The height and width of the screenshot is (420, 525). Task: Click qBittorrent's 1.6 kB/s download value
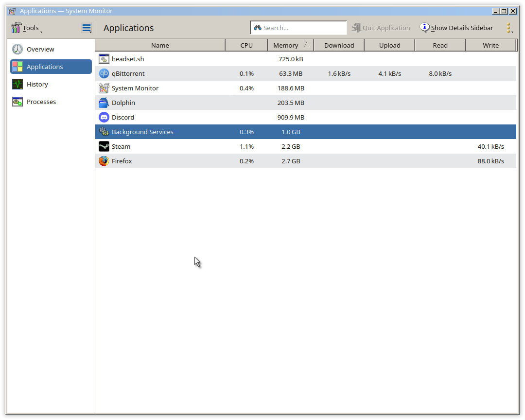tap(339, 73)
